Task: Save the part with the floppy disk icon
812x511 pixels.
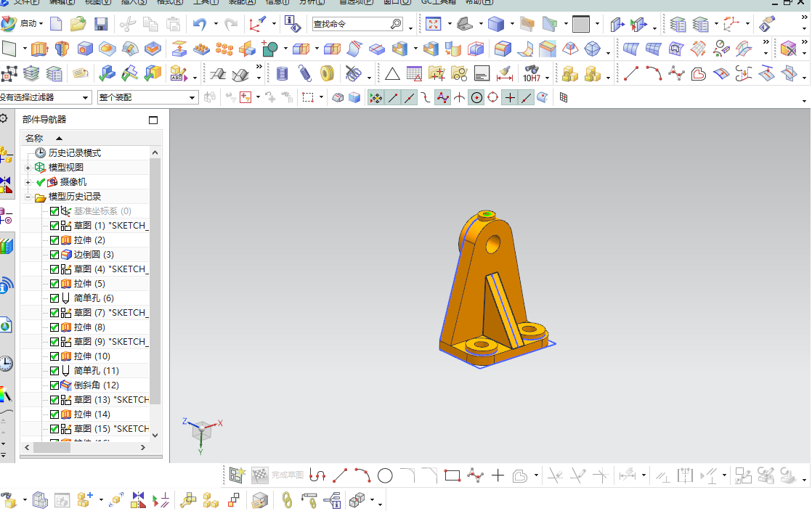Action: pyautogui.click(x=101, y=24)
